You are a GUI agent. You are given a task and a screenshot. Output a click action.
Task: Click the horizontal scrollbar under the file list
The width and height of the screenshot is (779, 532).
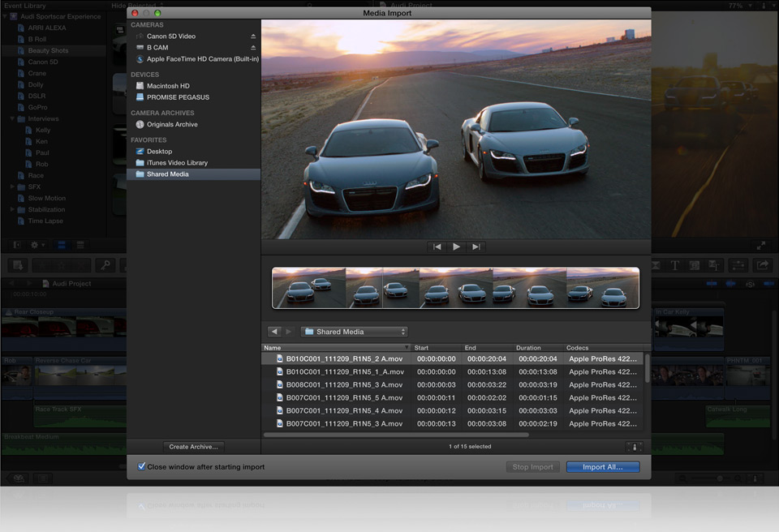pos(396,435)
